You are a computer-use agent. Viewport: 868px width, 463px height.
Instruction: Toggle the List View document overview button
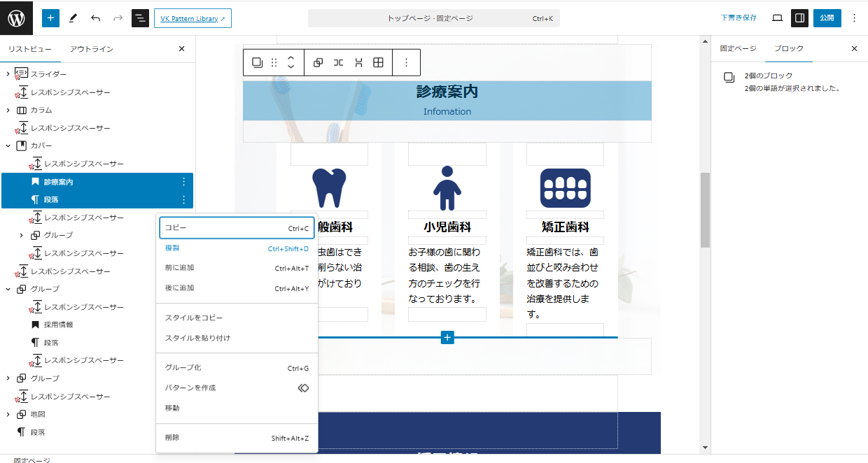(140, 18)
